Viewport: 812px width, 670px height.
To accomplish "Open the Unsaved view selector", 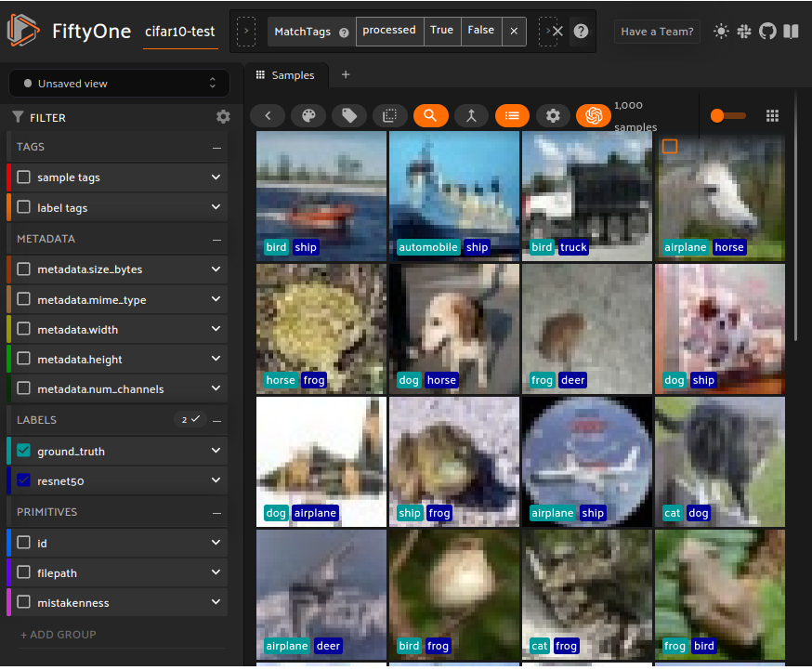I will pos(119,84).
